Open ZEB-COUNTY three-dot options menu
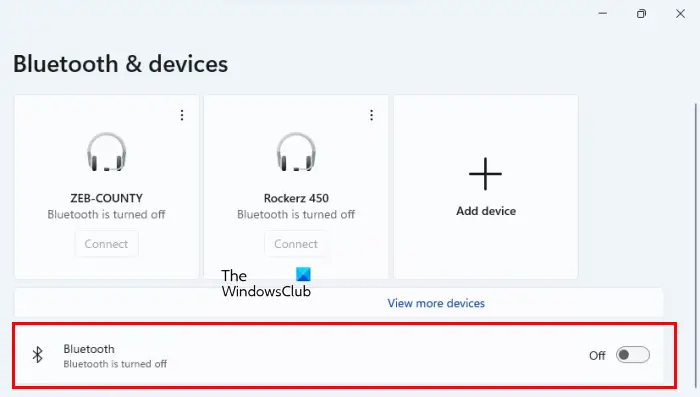The height and width of the screenshot is (397, 700). click(x=182, y=115)
